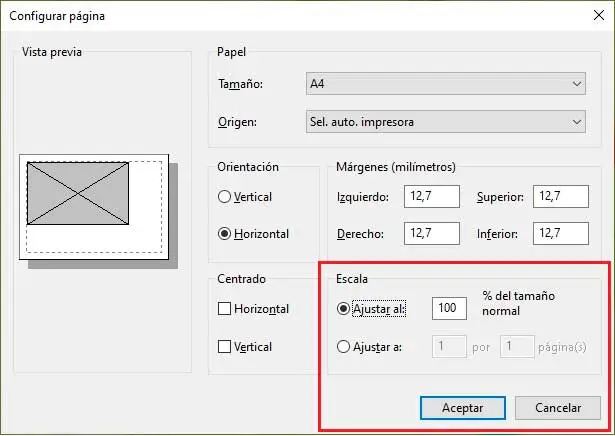
Task: Open the Origen paper source dropdown
Action: (446, 122)
